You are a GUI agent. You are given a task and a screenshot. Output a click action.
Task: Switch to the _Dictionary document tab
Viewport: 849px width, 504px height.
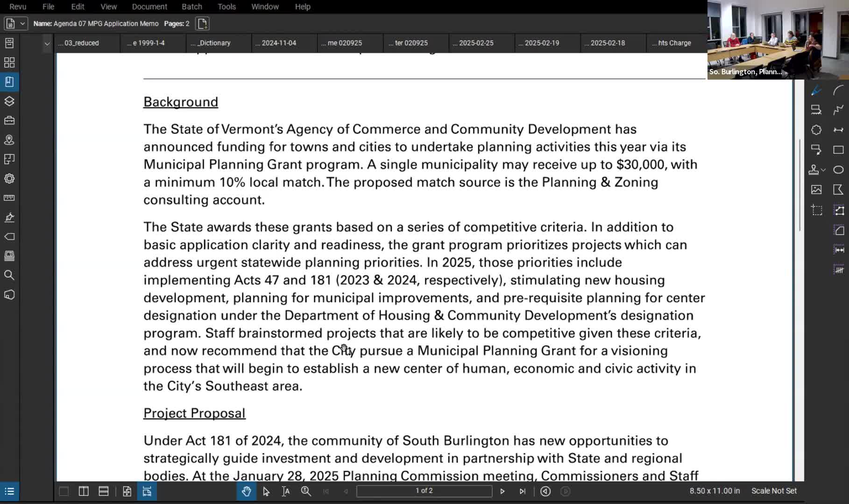click(x=219, y=43)
